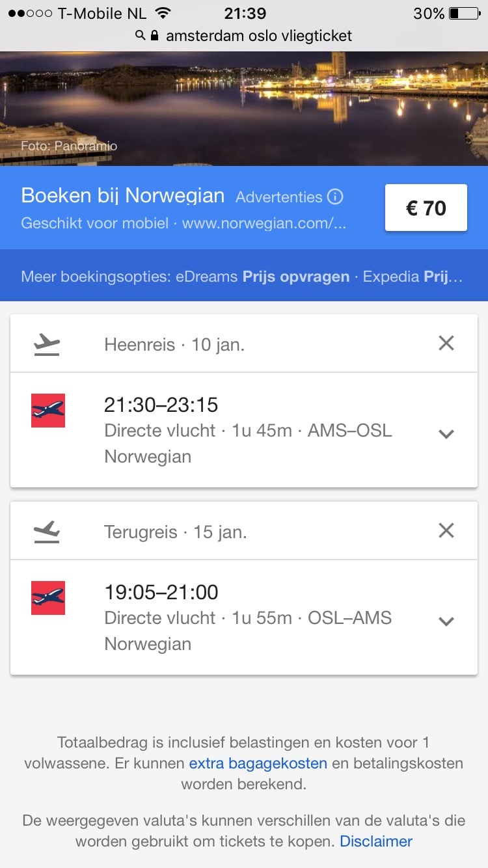This screenshot has height=868, width=488.
Task: Expand the 21:30–23:15 flight details
Action: (x=446, y=434)
